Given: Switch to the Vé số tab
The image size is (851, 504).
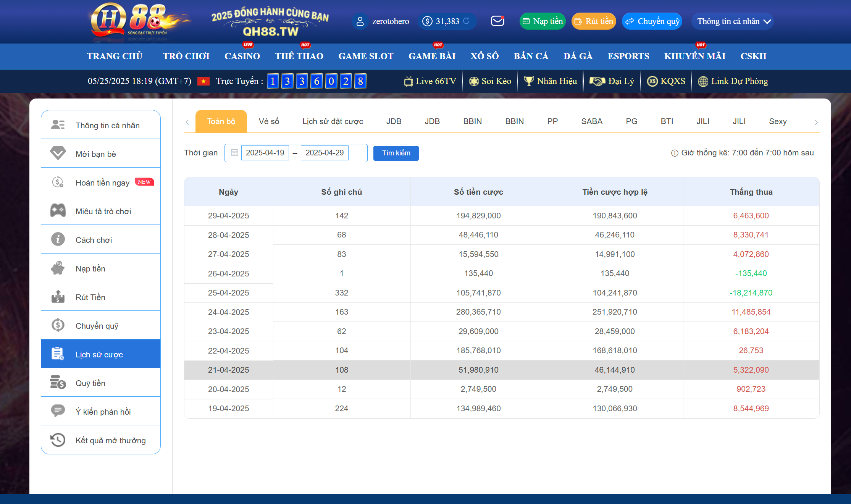Looking at the screenshot, I should pyautogui.click(x=269, y=121).
